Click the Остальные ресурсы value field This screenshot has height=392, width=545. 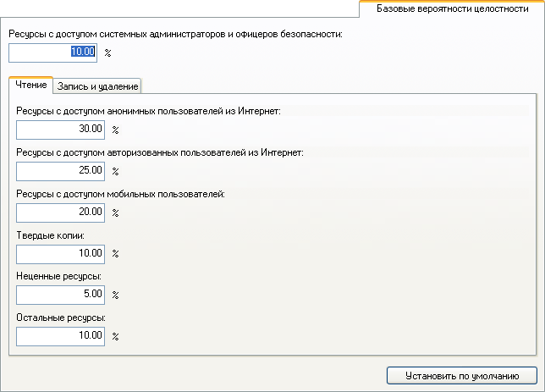(x=60, y=336)
